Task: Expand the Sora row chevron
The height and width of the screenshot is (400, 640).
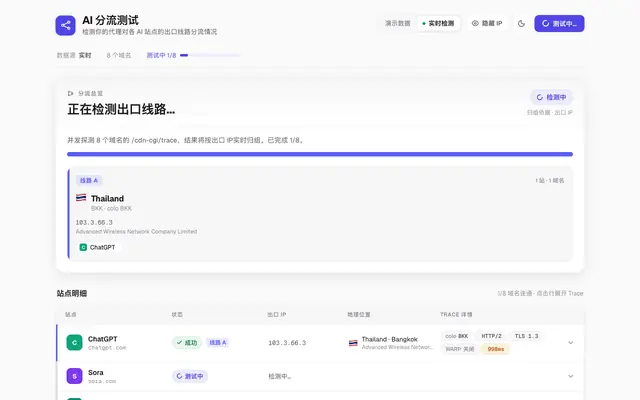Action: coord(571,376)
